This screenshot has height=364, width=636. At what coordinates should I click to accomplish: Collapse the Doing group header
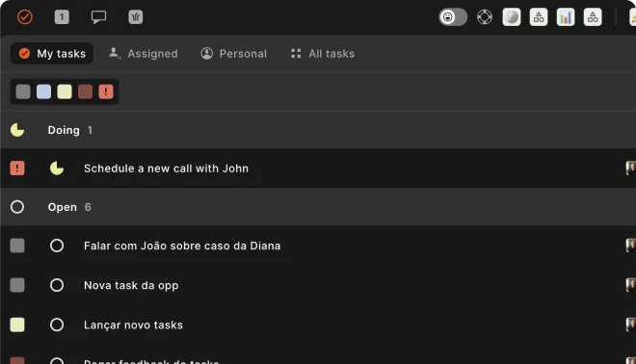point(318,130)
